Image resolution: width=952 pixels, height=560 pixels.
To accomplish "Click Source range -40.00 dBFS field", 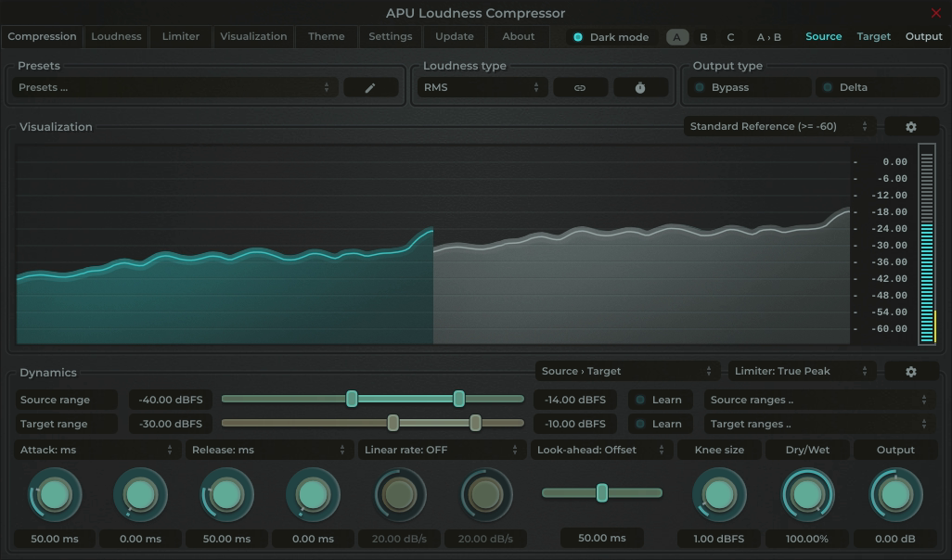I will coord(171,400).
